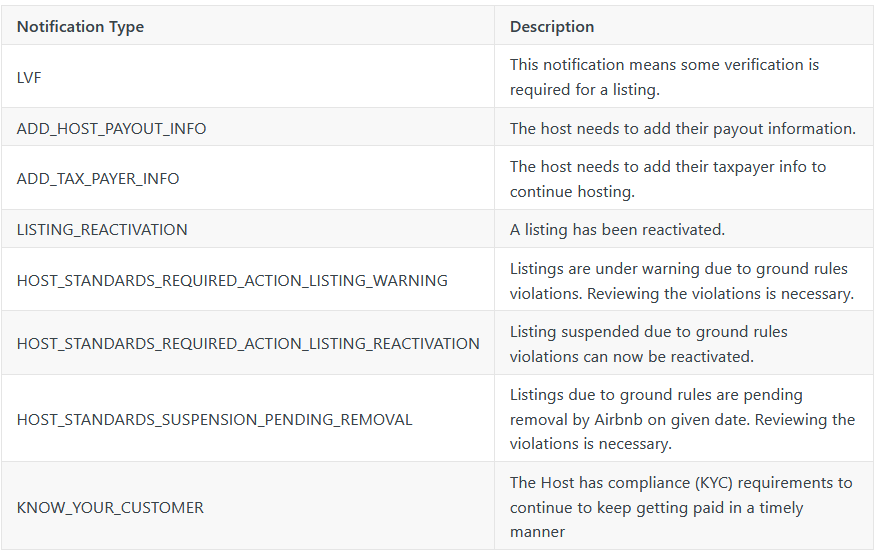877x553 pixels.
Task: Select the KNOW_YOUR_CUSTOMER cell
Action: click(248, 507)
